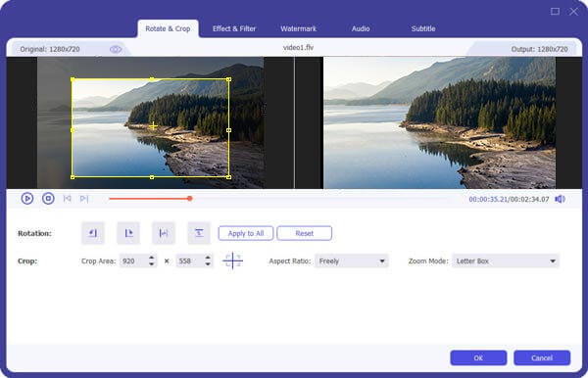588x378 pixels.
Task: Jump to previous frame
Action: (x=67, y=198)
